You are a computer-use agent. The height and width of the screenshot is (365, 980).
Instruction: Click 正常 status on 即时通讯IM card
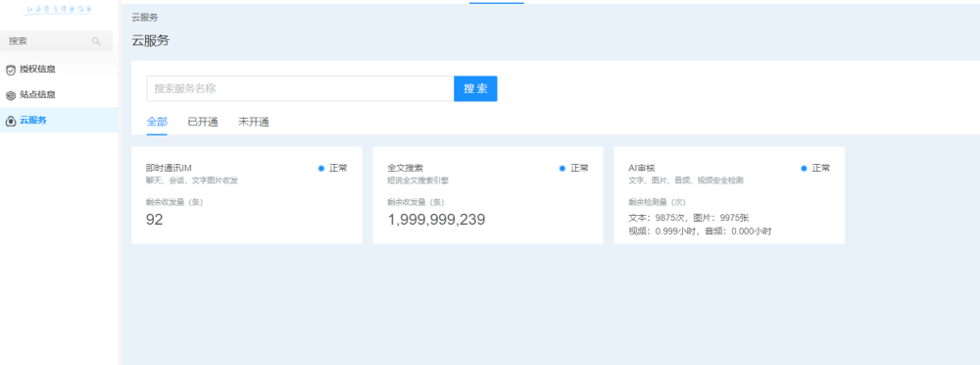tap(338, 168)
